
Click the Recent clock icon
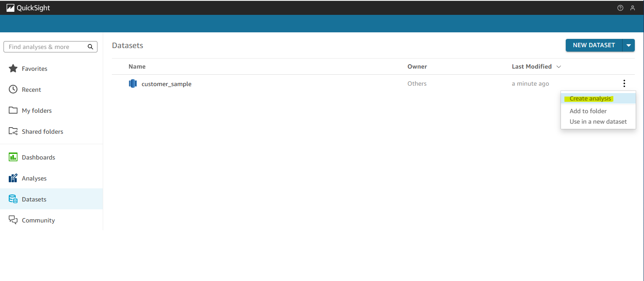(13, 90)
